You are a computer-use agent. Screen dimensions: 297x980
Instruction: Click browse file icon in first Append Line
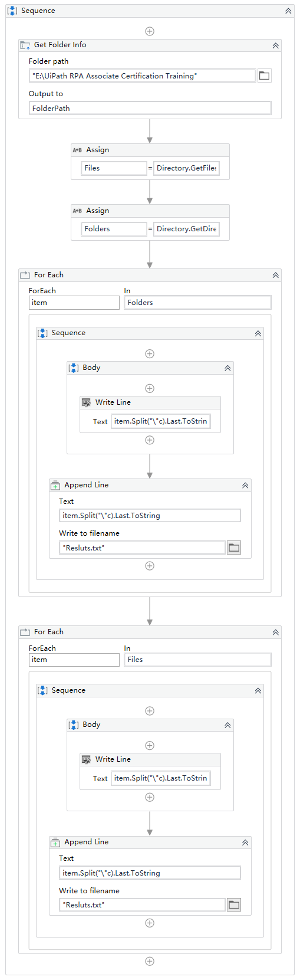(x=234, y=548)
